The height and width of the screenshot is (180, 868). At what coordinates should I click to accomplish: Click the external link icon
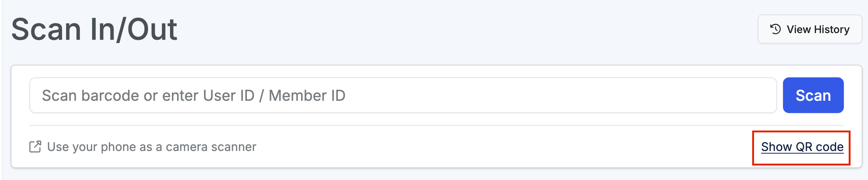click(x=35, y=147)
